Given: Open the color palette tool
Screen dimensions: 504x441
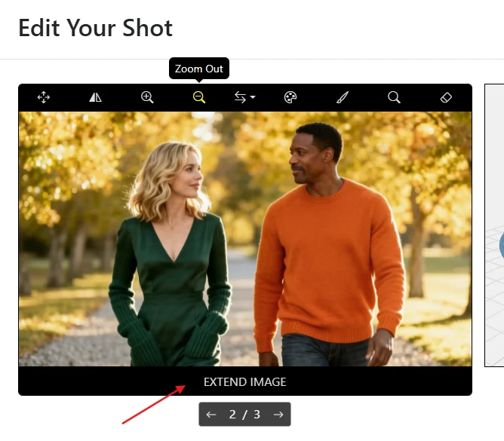Looking at the screenshot, I should [x=290, y=97].
